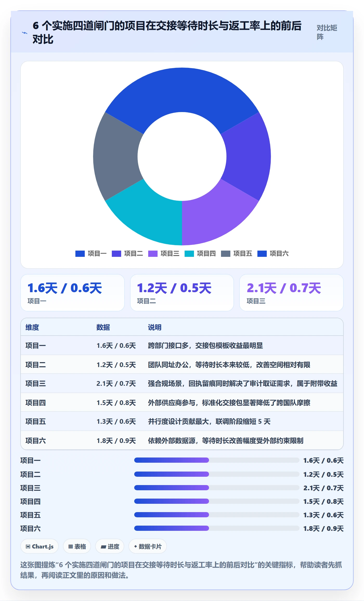Toggle the 项目一 legend entry
The image size is (364, 601).
[x=91, y=253]
